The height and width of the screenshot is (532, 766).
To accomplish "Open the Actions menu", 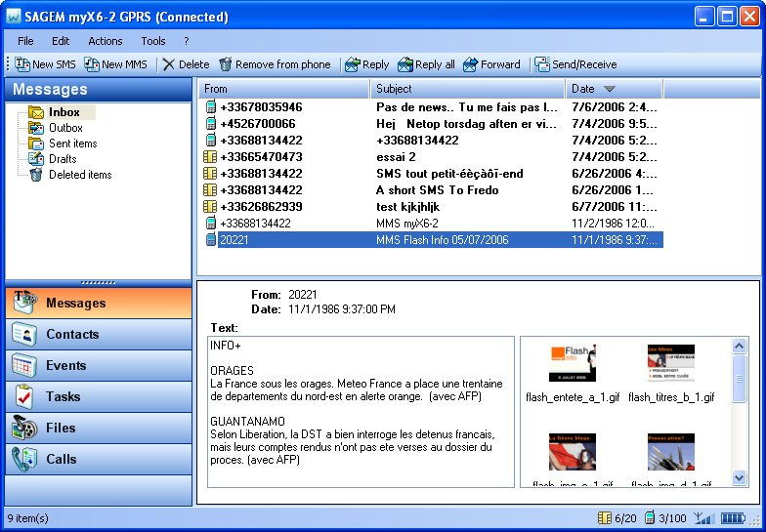I will click(106, 41).
